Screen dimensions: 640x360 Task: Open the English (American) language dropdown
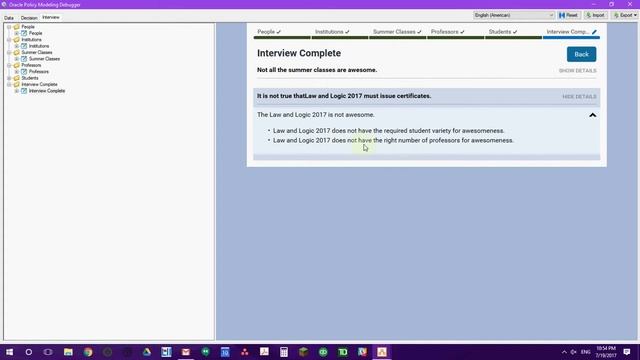(x=513, y=15)
